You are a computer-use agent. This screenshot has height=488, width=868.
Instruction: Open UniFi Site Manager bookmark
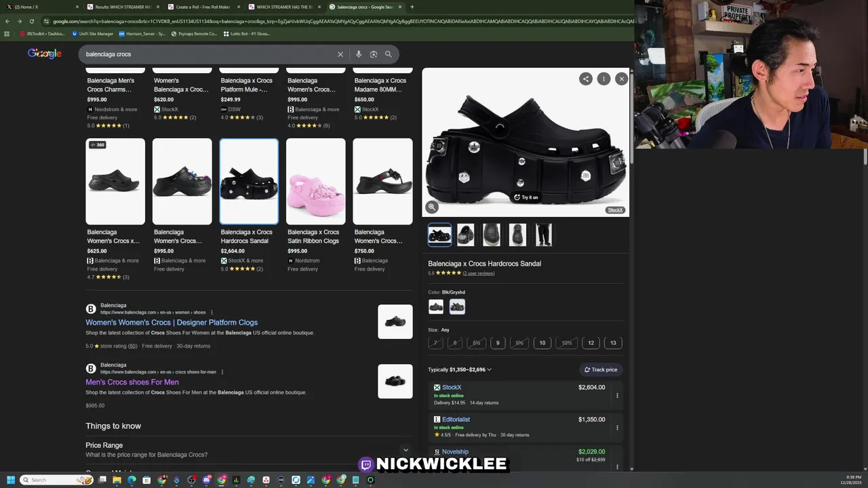[92, 33]
